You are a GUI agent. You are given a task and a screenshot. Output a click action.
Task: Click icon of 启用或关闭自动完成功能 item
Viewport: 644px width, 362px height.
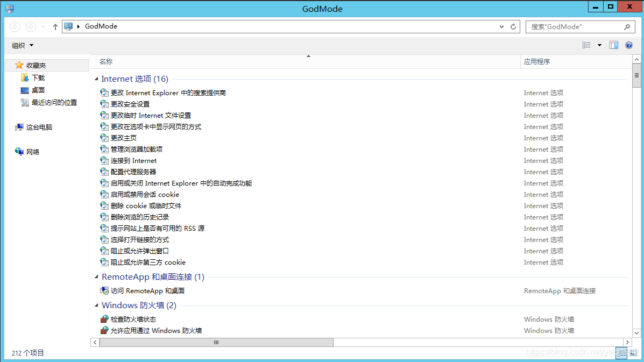coord(104,183)
